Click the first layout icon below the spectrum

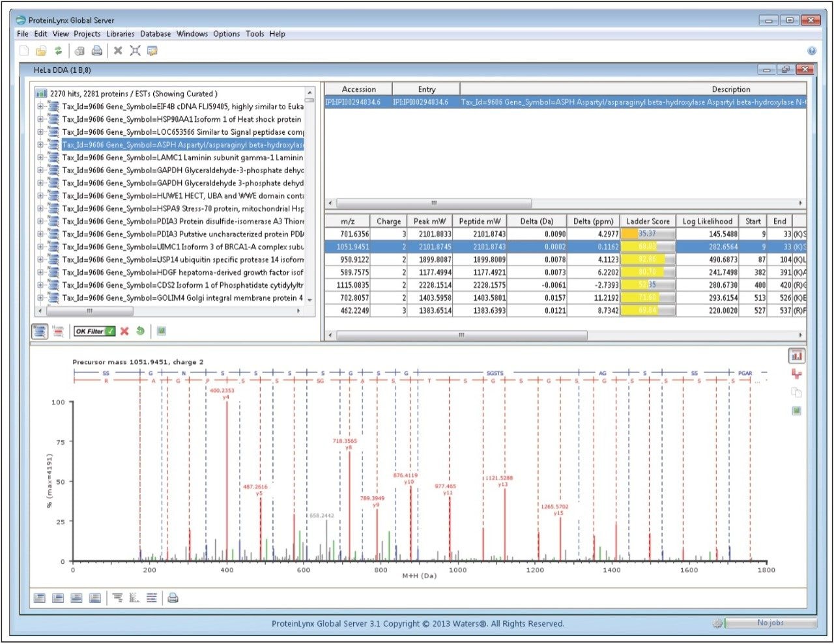click(x=40, y=598)
